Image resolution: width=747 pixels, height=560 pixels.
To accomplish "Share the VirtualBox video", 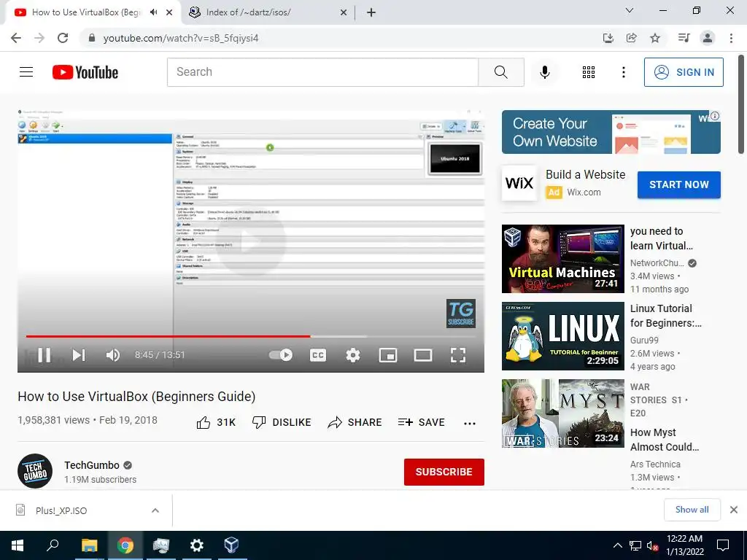I will click(355, 422).
